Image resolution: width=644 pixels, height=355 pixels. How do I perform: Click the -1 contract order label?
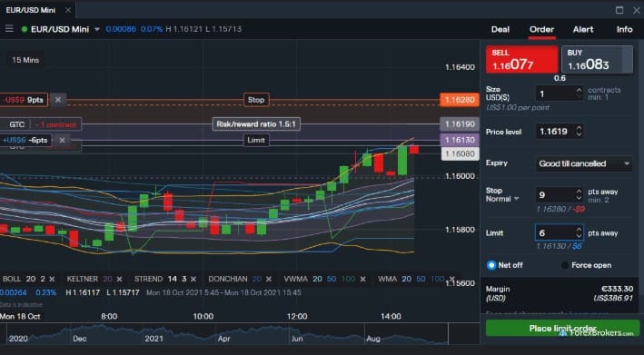[x=55, y=124]
